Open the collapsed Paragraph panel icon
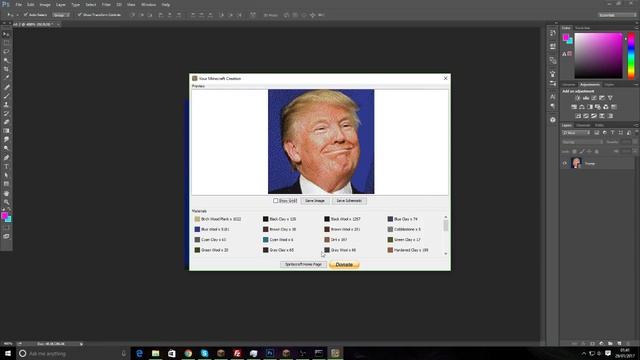640x360 pixels. pos(553,106)
